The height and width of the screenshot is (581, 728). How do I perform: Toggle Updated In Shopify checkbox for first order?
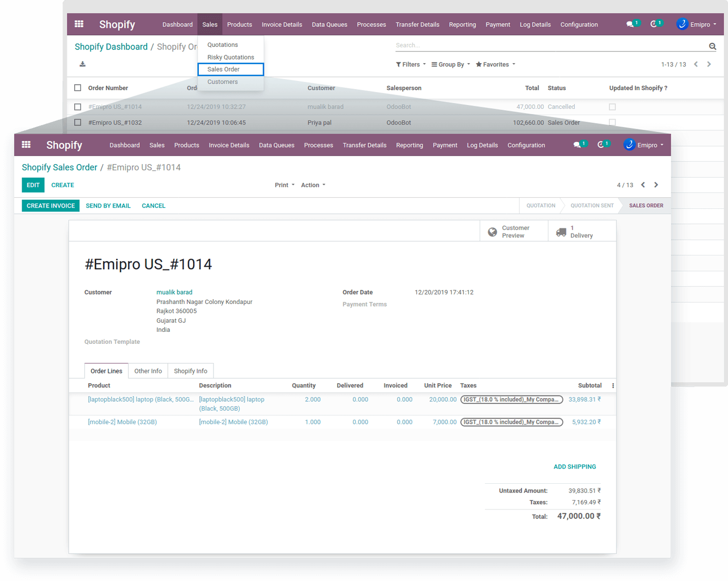[x=612, y=107]
